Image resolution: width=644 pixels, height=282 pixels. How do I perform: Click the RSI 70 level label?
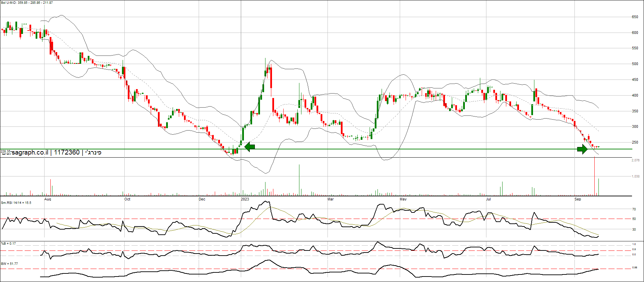click(634, 209)
